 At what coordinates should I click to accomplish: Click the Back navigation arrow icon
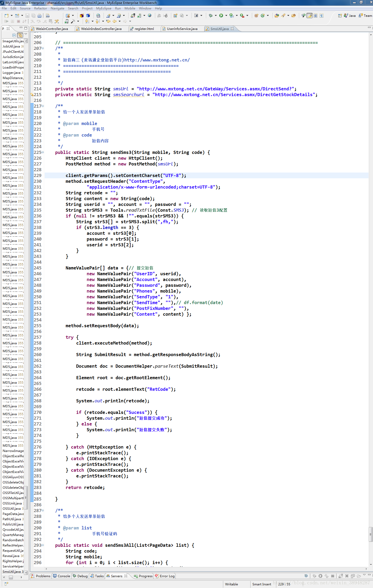point(115,21)
